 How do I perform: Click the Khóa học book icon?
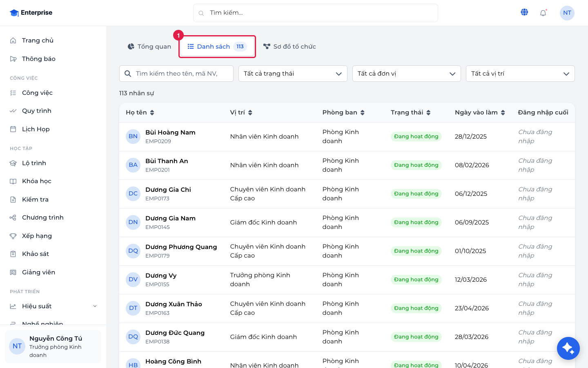[13, 181]
